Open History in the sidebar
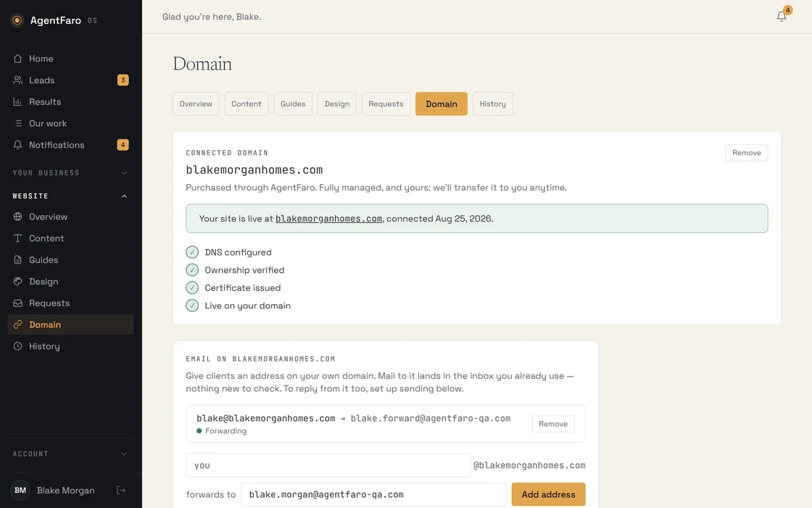Screen dimensions: 812x508 pyautogui.click(x=71, y=346)
